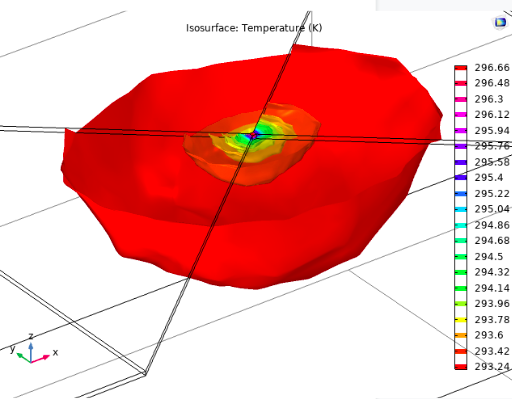Select the 295.4 blue legend swatch
This screenshot has width=512, height=399.
(461, 178)
